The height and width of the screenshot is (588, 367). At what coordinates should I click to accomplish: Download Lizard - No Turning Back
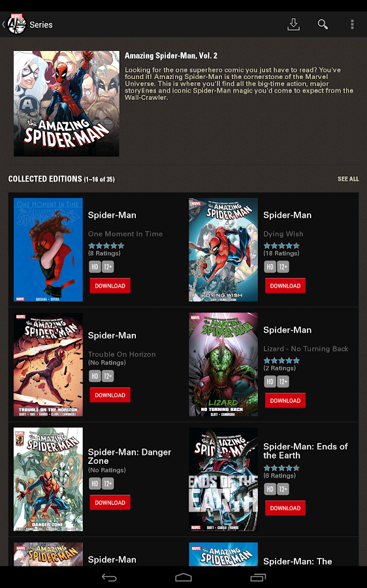(285, 400)
